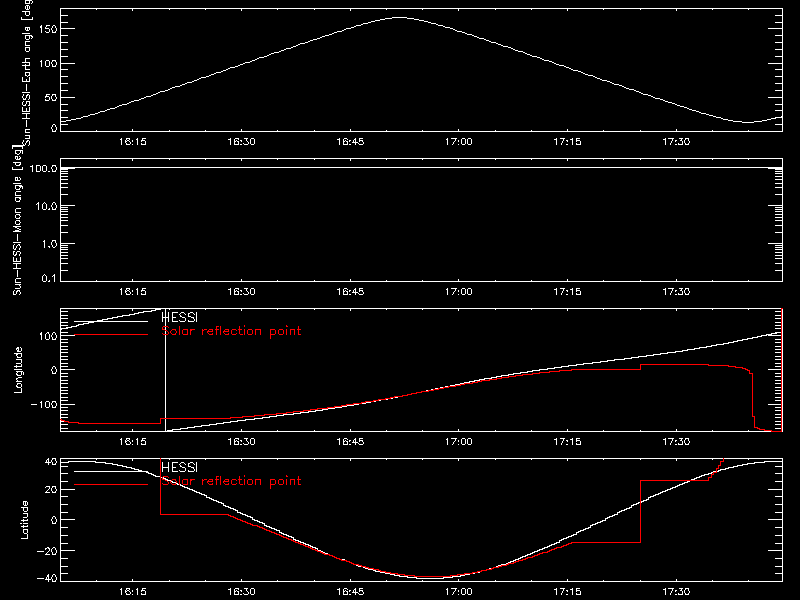
Task: Click the Sun-HESSI-Earth angle axis title
Action: (x=27, y=72)
